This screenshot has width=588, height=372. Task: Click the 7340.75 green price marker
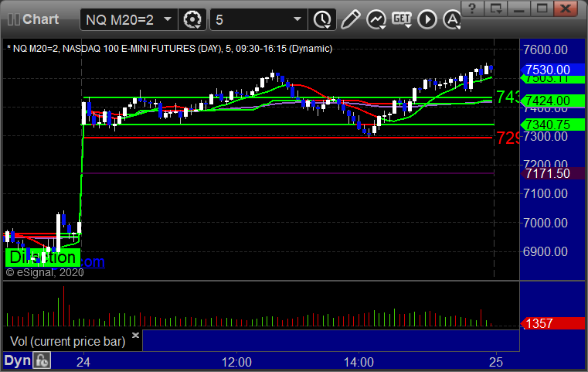[552, 125]
